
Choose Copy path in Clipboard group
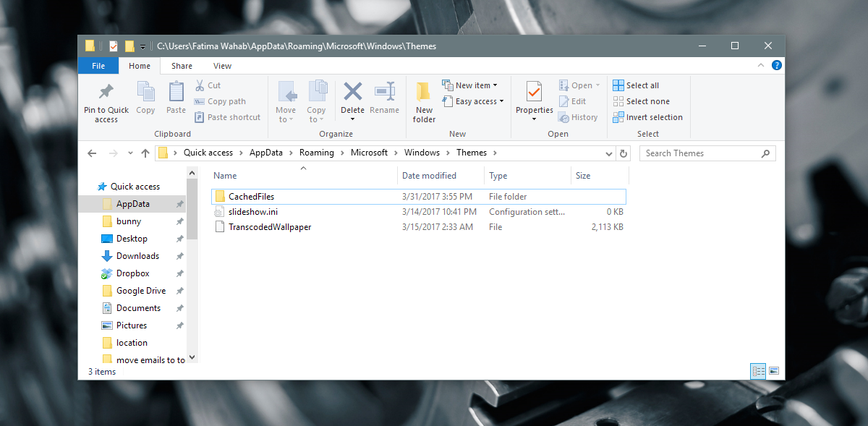coord(221,101)
